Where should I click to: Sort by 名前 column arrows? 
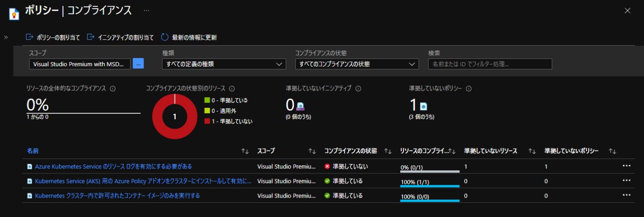[245, 151]
